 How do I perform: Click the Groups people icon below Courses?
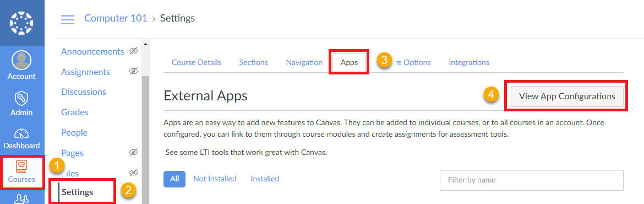(x=21, y=198)
